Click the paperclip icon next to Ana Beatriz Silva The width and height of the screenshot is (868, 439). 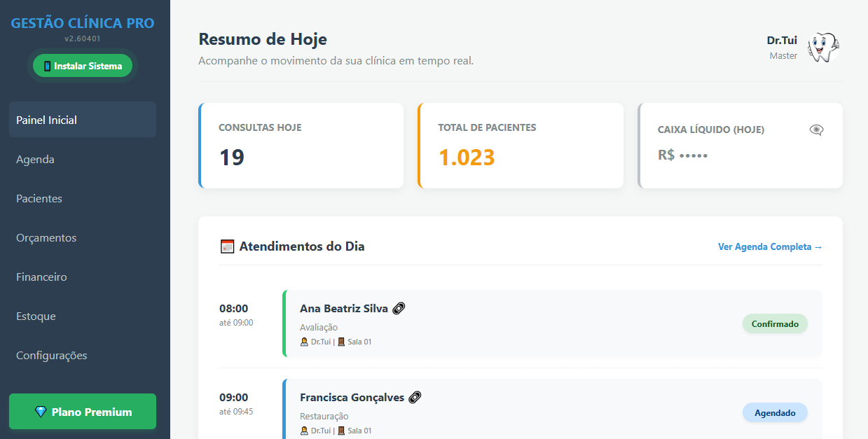point(399,308)
